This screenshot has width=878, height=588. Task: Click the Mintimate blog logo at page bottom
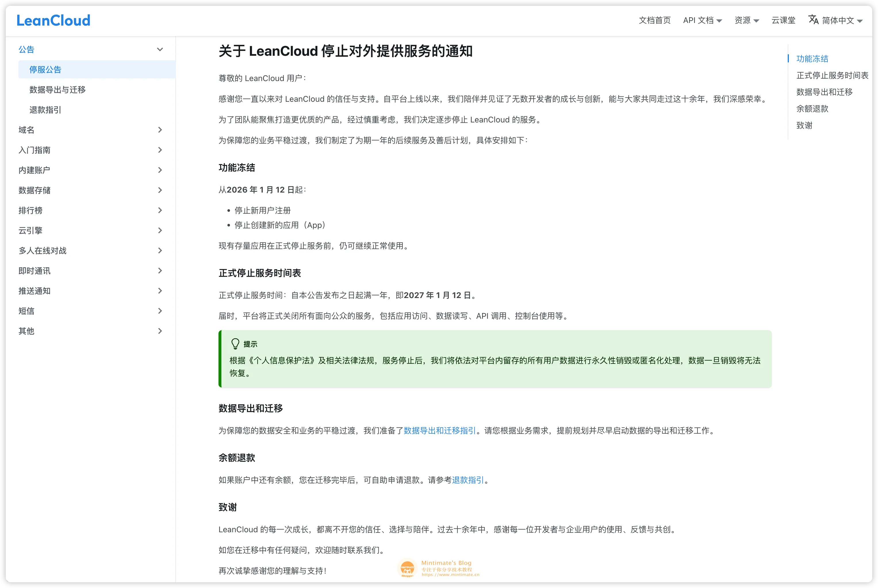(408, 568)
